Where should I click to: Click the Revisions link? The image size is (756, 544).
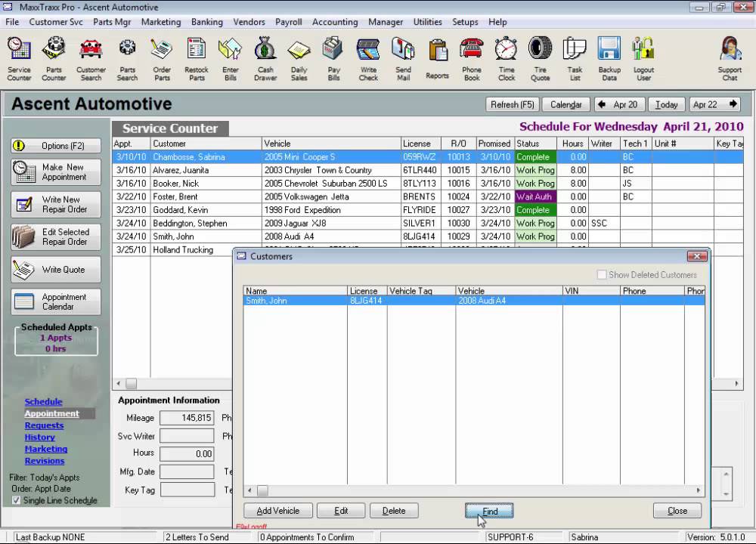point(45,461)
